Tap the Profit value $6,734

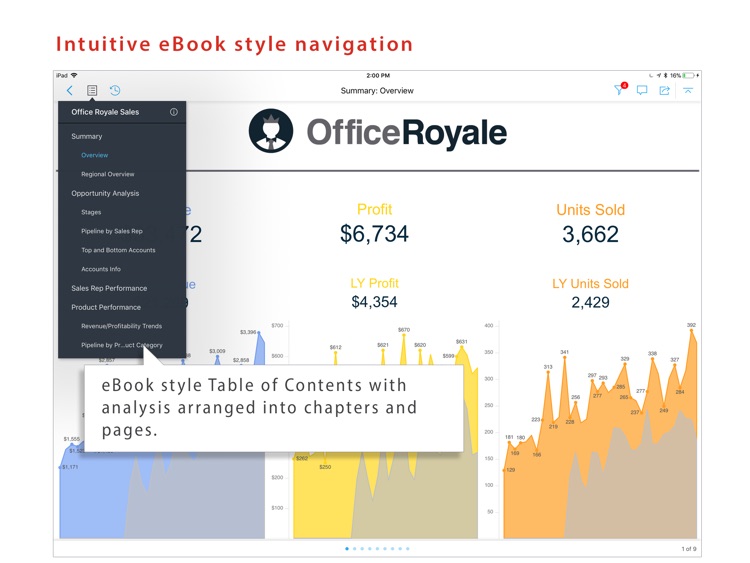coord(375,234)
